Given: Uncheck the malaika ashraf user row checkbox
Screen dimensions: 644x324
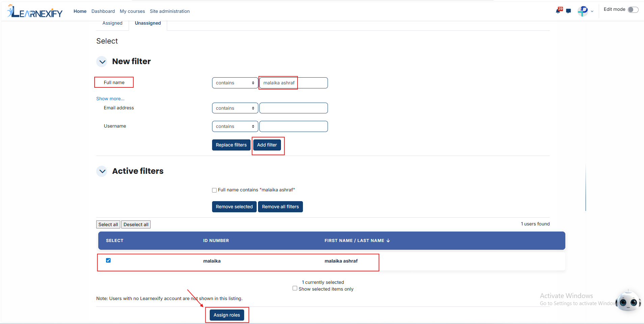Looking at the screenshot, I should 108,260.
